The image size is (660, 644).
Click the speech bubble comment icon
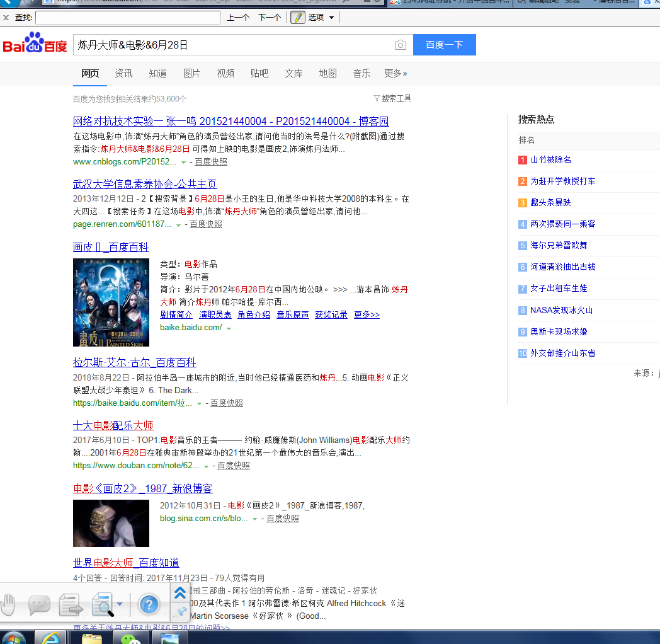[x=39, y=605]
